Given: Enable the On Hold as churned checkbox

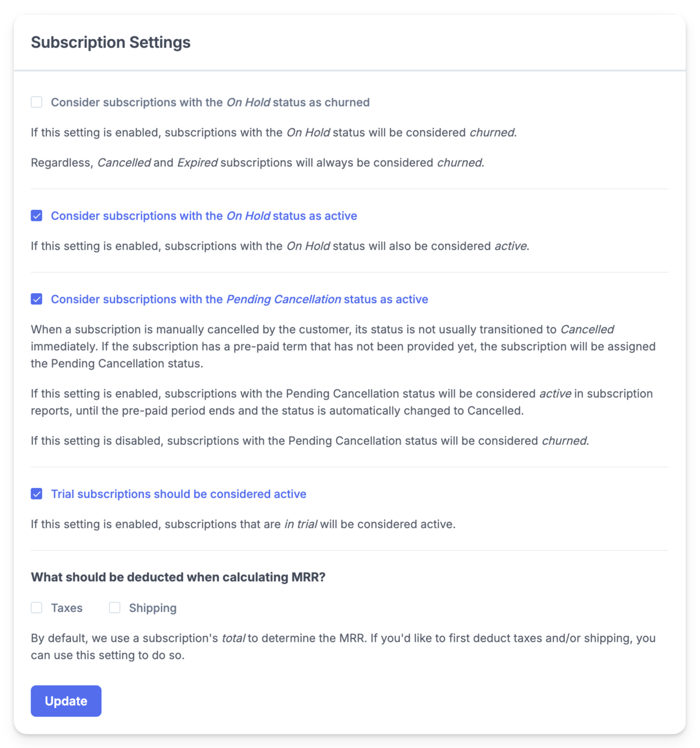Looking at the screenshot, I should pos(37,102).
